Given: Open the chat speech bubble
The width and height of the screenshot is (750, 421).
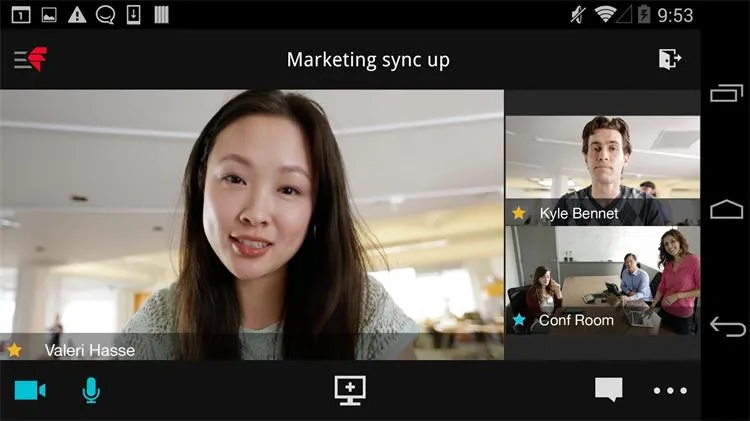Looking at the screenshot, I should (x=608, y=389).
